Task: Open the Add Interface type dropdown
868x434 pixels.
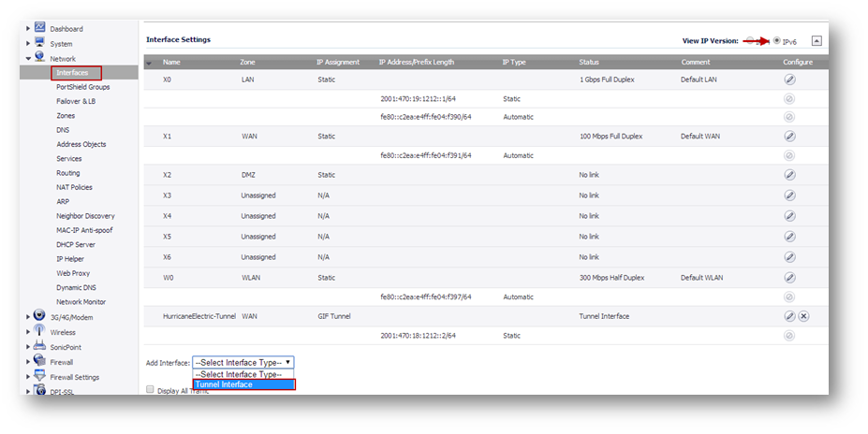Action: [243, 362]
